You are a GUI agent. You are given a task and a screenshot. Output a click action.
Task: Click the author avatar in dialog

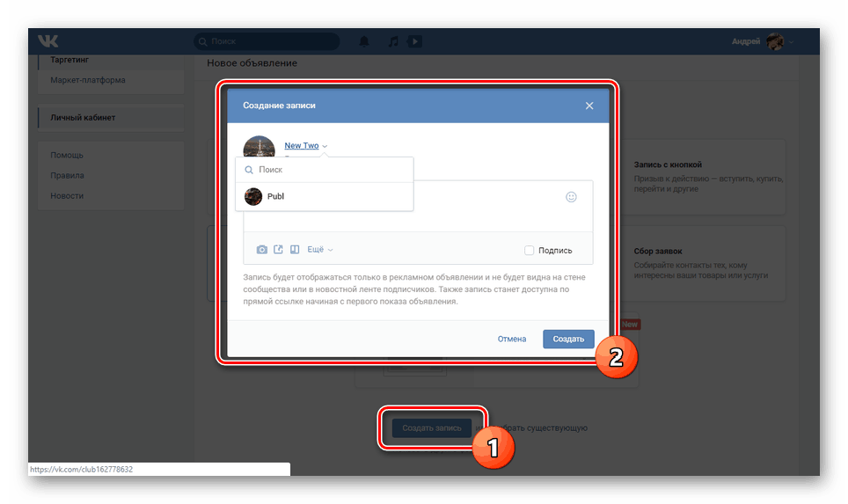259,147
